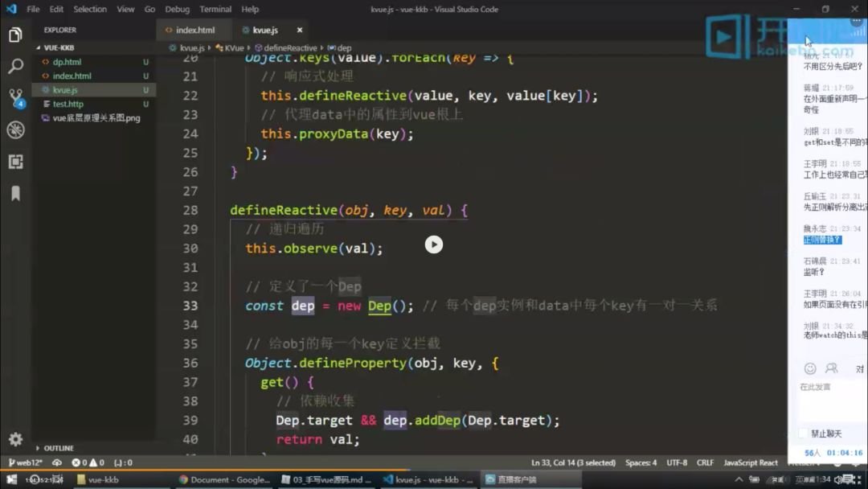Open the Help menu
This screenshot has width=868, height=489.
pos(250,9)
